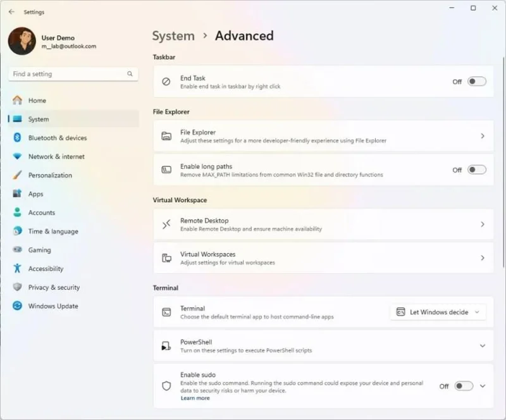Screen dimensions: 506x420
Task: Expand the Enable sudo options chevron
Action: pos(483,386)
